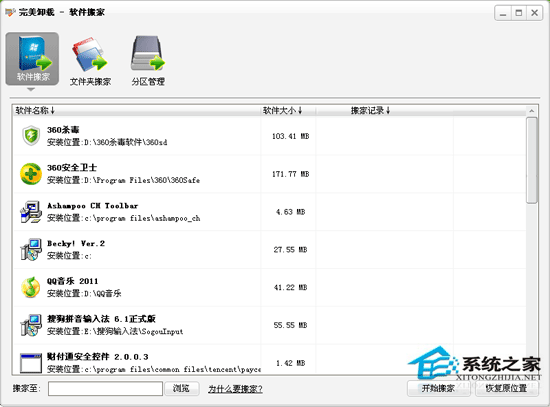Switch to 文件夹搬家 folder move tab
This screenshot has width=550, height=407.
tap(90, 61)
